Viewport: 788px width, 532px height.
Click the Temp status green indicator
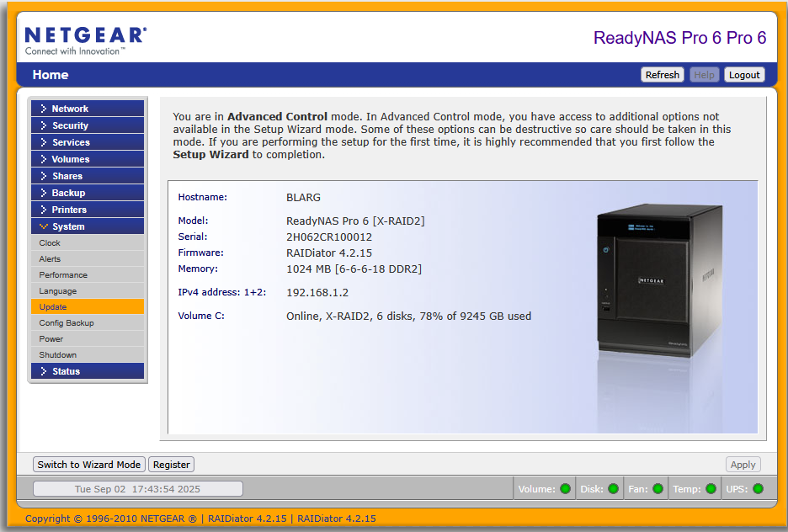(711, 489)
